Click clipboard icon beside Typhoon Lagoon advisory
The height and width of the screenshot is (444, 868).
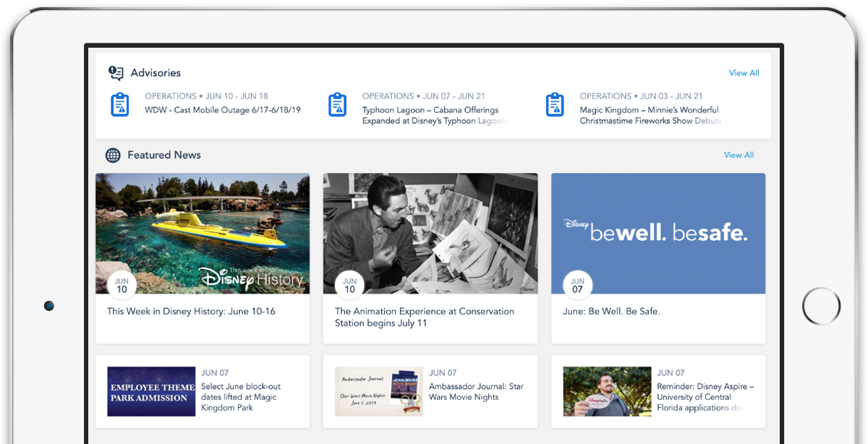coord(337,105)
